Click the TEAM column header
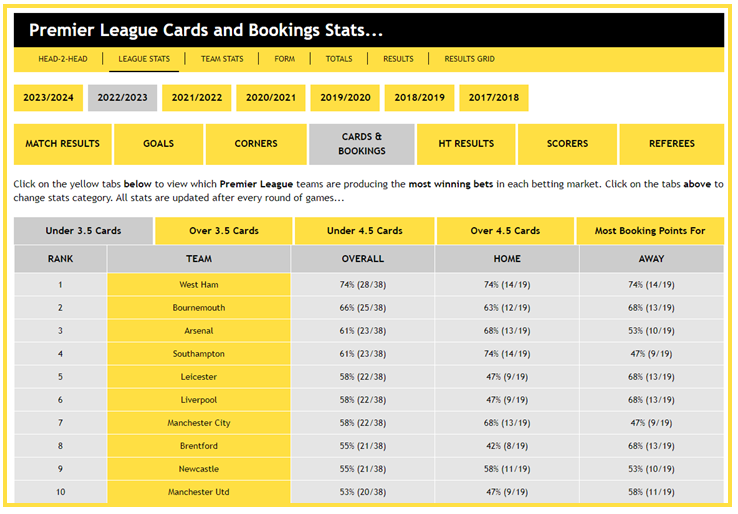Viewport: 738px width, 514px height. click(x=199, y=259)
